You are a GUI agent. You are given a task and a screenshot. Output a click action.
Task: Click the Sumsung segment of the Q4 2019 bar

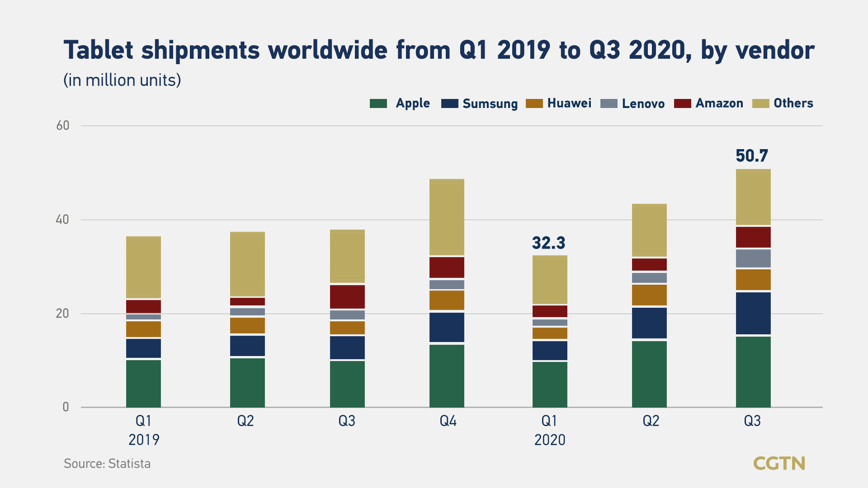447,327
